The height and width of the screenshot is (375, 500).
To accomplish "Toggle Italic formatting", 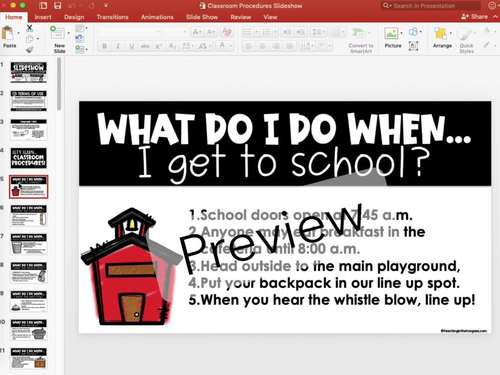I will [118, 46].
